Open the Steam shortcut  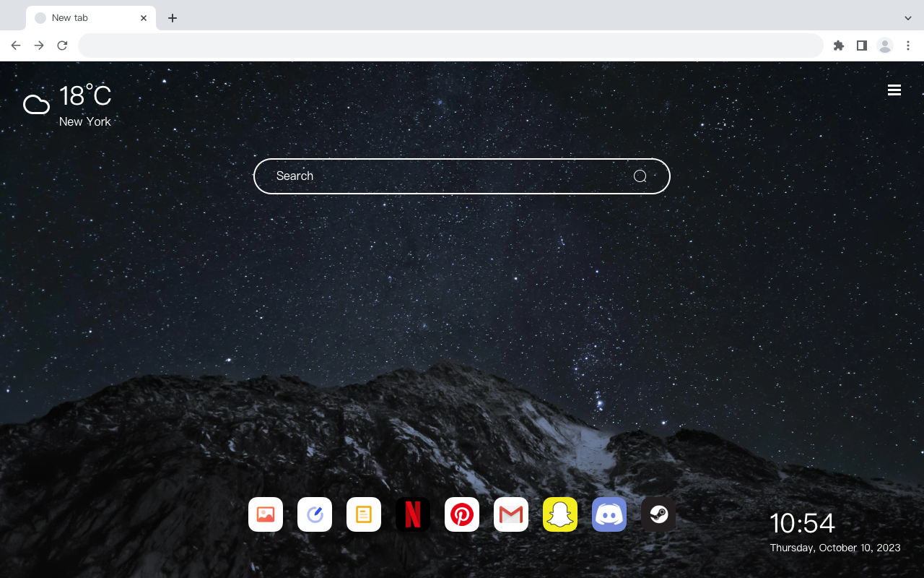coord(658,514)
